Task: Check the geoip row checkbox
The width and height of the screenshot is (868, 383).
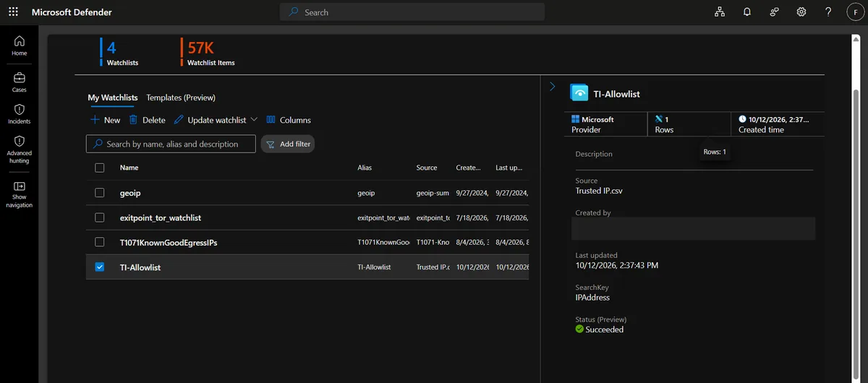Action: (100, 193)
